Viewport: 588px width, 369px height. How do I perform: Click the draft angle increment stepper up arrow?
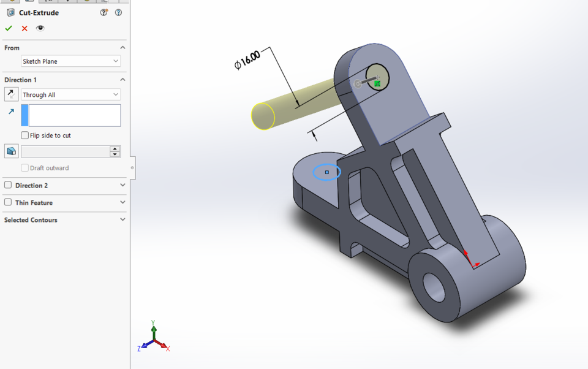pyautogui.click(x=115, y=148)
